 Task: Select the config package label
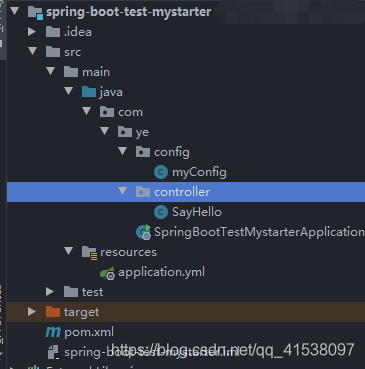coord(172,152)
